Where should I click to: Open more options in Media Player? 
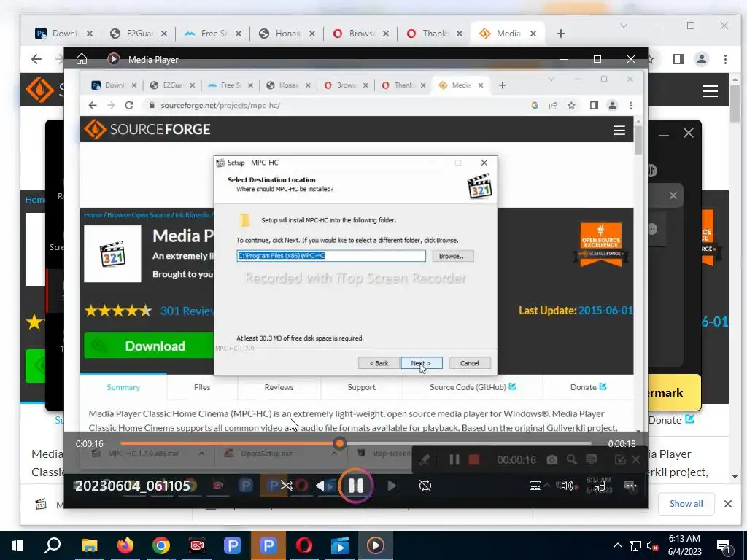[630, 486]
